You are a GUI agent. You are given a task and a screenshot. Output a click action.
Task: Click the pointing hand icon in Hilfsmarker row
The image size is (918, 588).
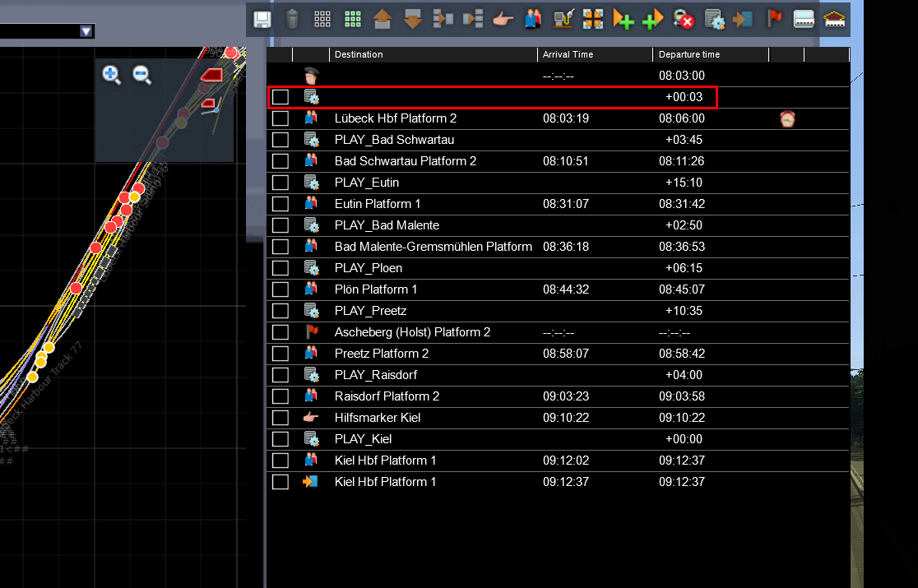(x=311, y=418)
